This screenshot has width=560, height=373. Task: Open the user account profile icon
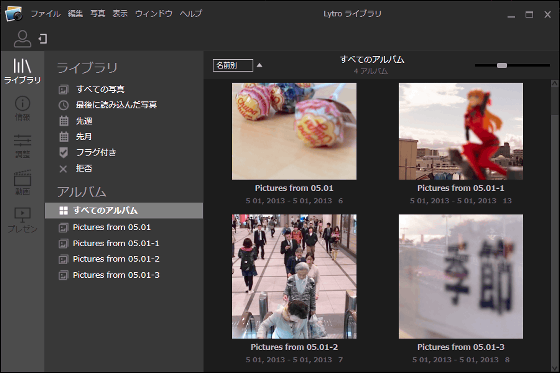coord(22,39)
